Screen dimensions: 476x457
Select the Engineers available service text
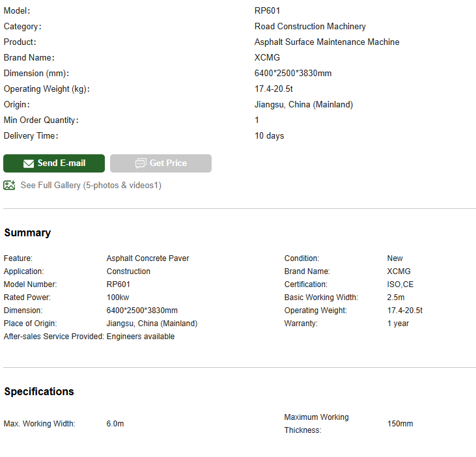(141, 337)
